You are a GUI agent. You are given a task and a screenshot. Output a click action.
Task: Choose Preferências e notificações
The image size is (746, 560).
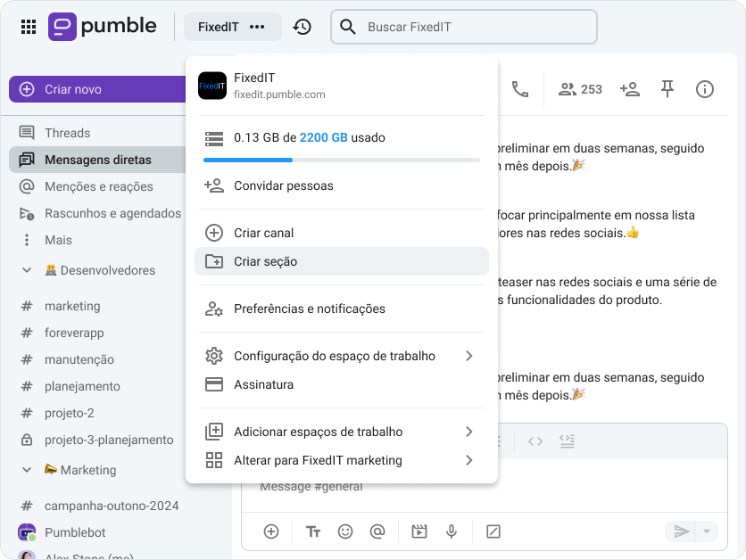coord(309,309)
